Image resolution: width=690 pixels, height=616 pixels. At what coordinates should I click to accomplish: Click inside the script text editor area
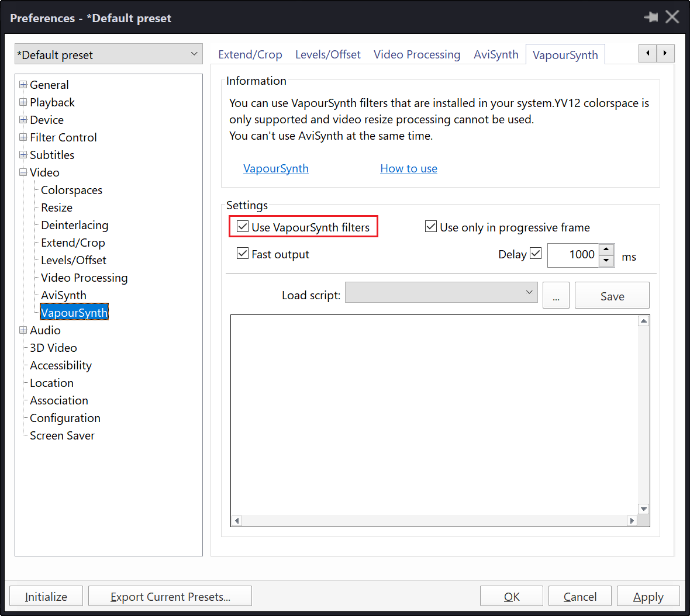434,415
